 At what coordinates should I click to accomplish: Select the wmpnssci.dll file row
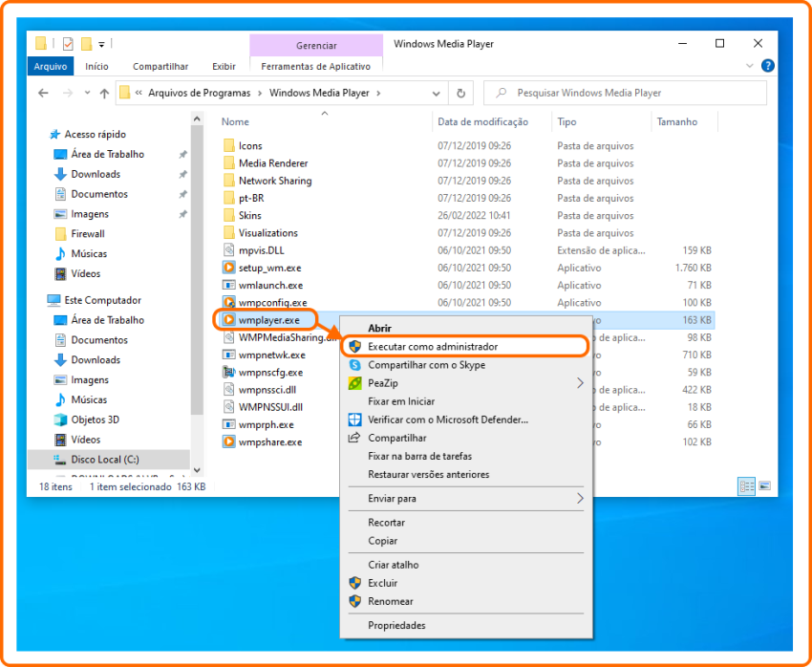(267, 390)
